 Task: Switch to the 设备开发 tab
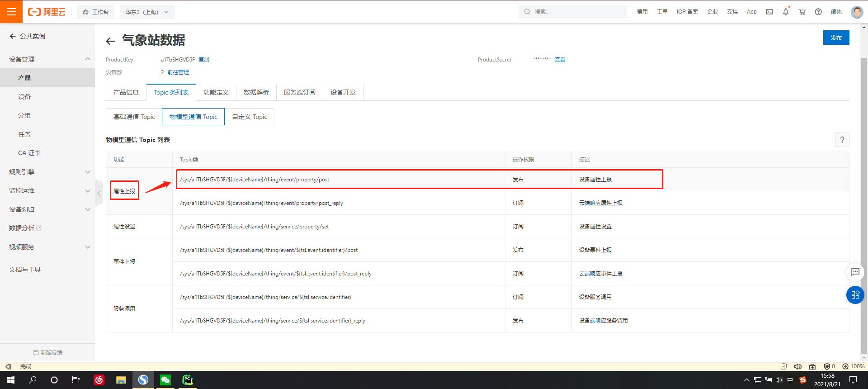(x=343, y=92)
